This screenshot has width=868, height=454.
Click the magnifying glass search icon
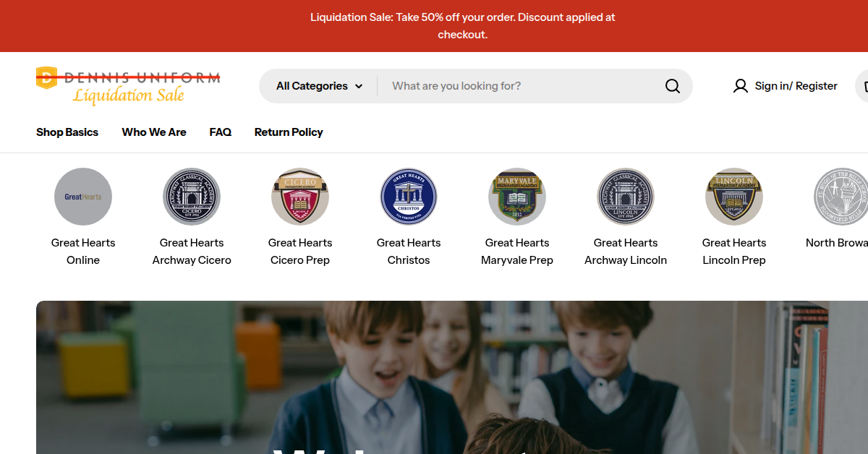(x=672, y=86)
